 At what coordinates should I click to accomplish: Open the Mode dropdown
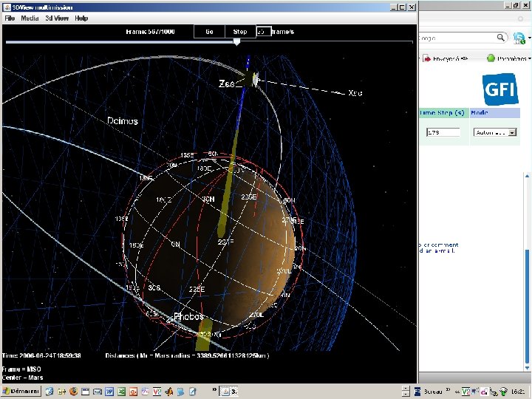tap(495, 132)
